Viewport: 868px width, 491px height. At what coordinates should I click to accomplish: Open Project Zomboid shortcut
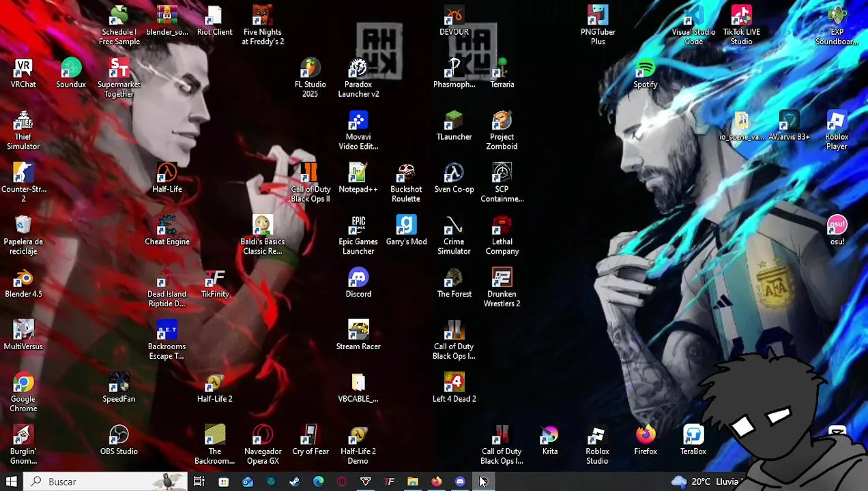coord(502,130)
